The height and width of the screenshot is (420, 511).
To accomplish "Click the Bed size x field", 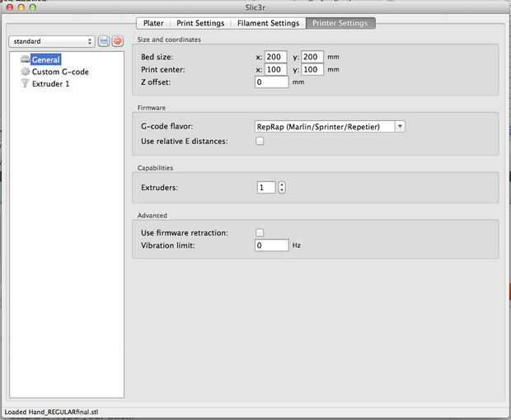I will 276,57.
